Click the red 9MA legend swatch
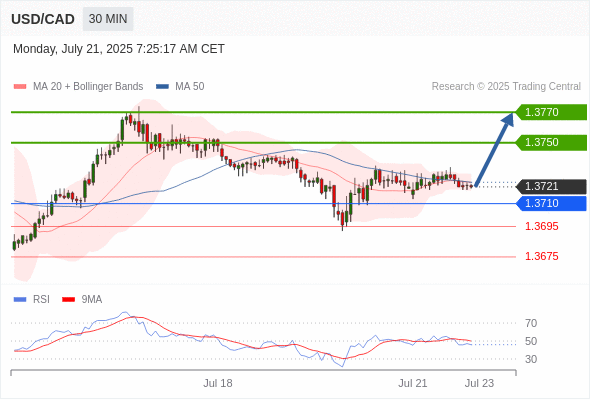 tap(68, 300)
